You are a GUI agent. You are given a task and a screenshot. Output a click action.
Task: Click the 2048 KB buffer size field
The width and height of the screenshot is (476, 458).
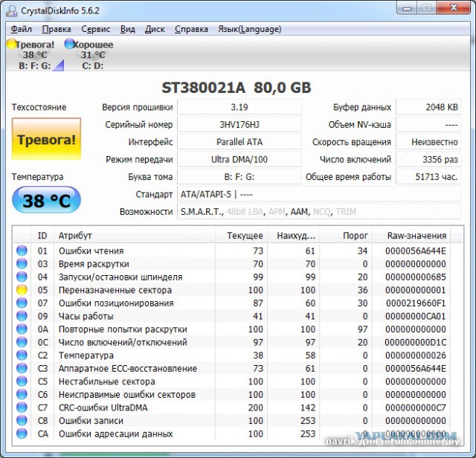428,107
